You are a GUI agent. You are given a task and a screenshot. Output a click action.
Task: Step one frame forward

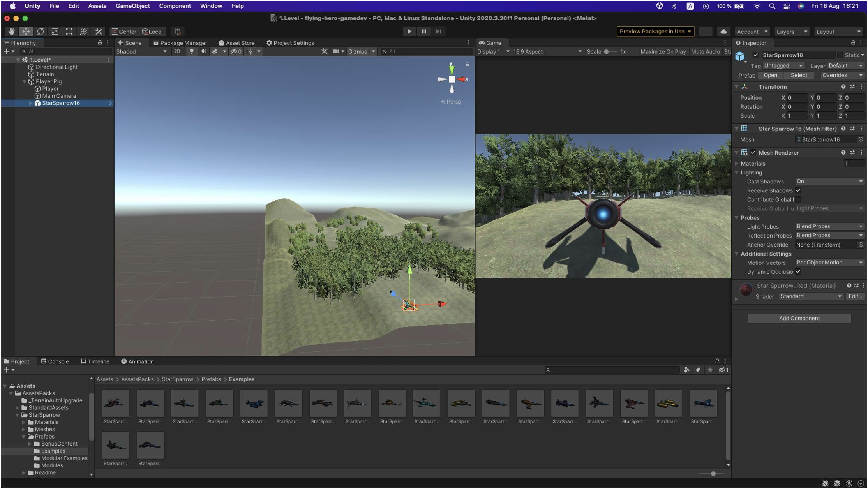[438, 32]
